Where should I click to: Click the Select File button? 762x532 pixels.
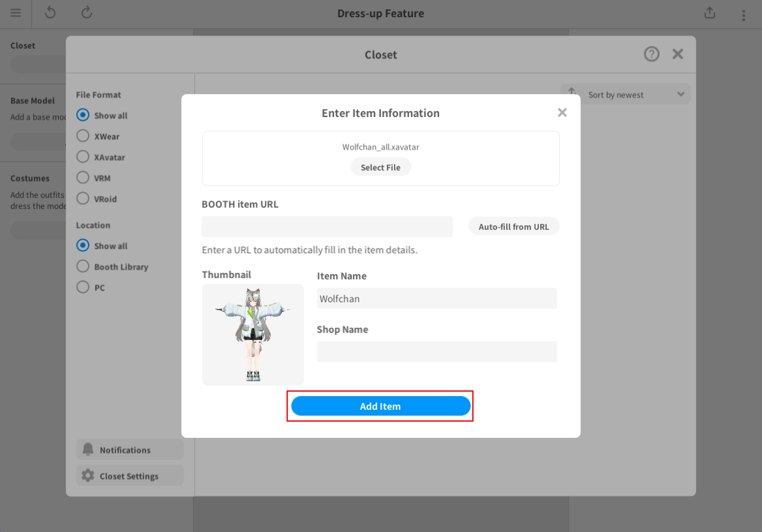[x=381, y=167]
